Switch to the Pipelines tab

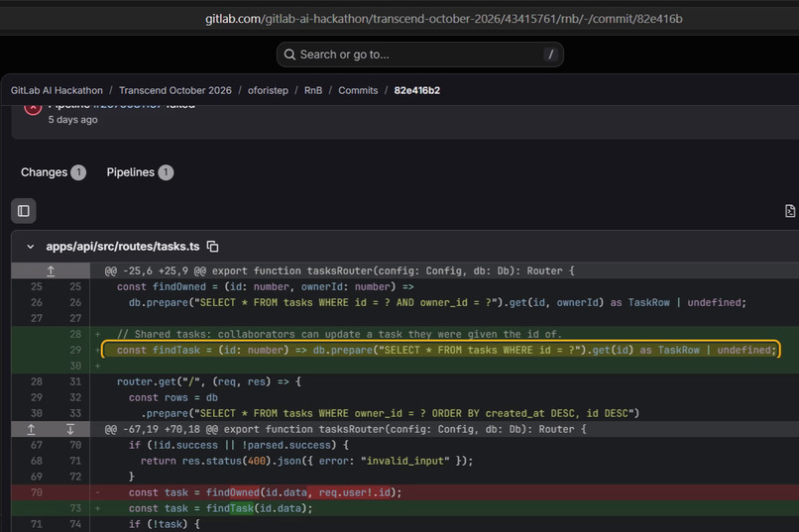pyautogui.click(x=140, y=172)
